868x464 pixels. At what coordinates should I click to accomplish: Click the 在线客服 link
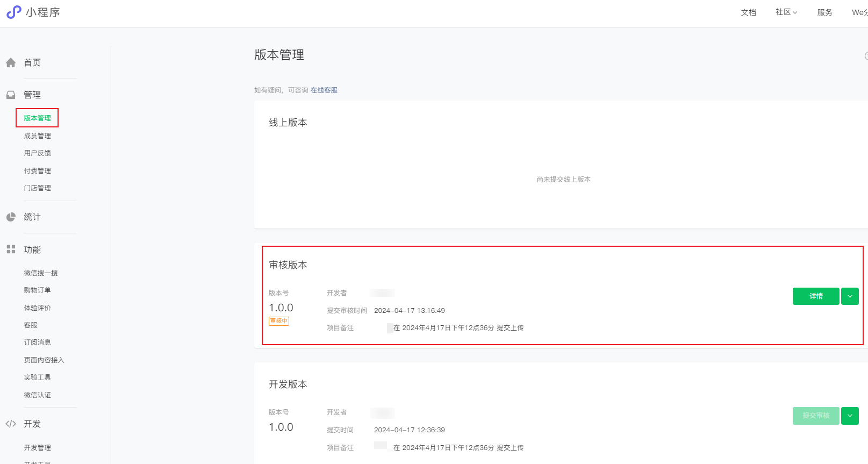click(324, 90)
